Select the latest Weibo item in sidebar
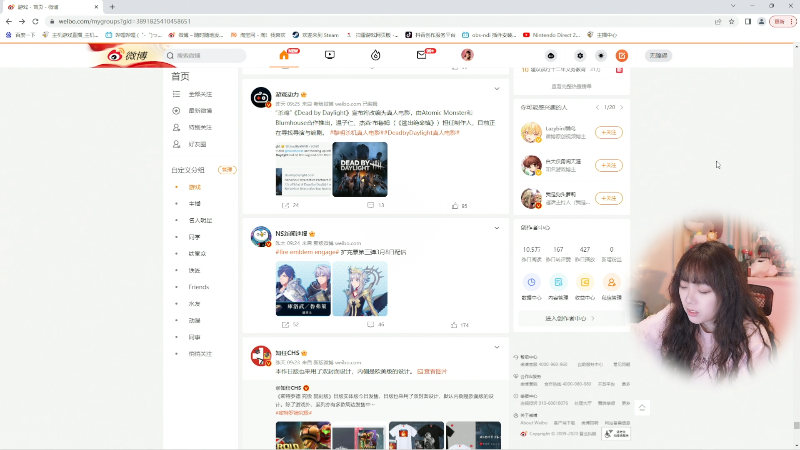800x450 pixels. 200,111
